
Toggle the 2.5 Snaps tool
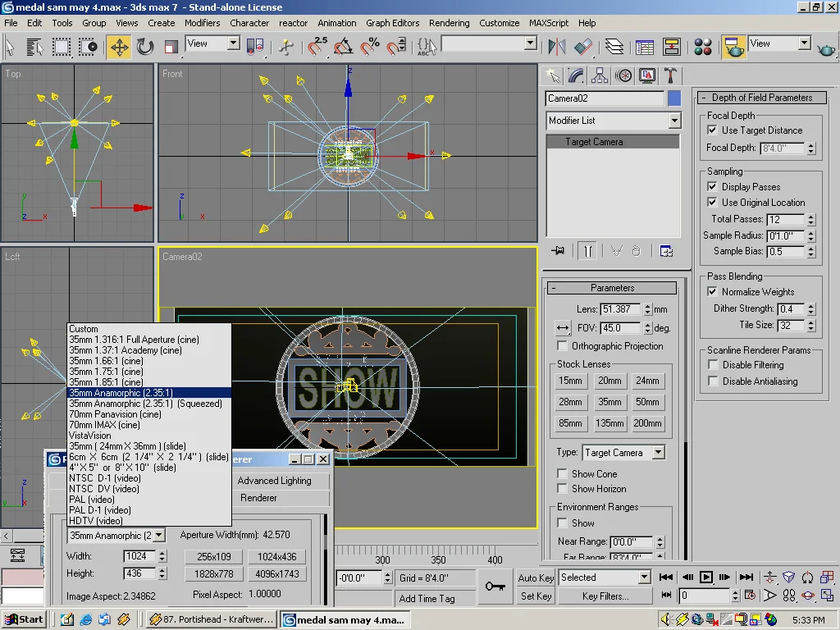317,47
